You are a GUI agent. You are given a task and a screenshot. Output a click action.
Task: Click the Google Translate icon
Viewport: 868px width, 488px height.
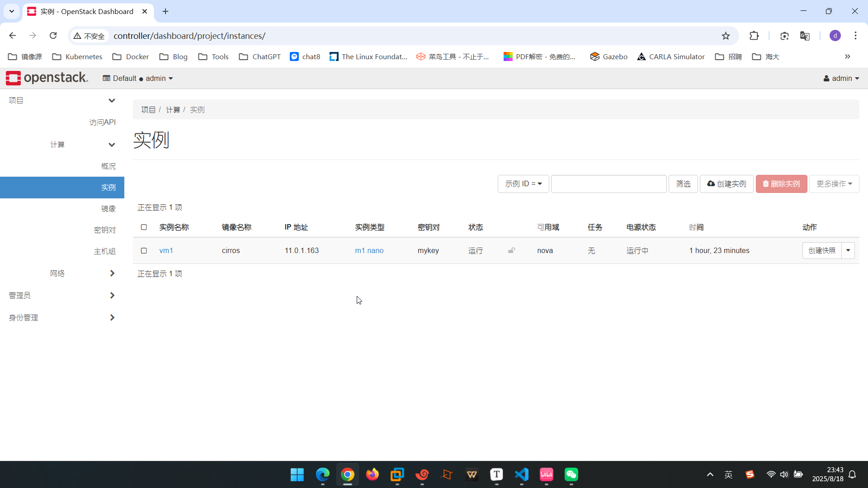pos(805,36)
